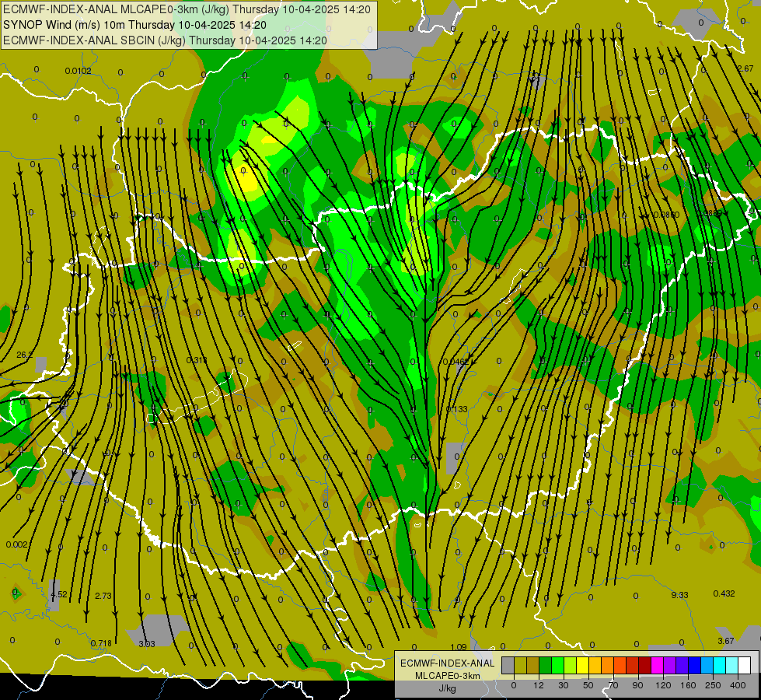Click the gray swatch in the MLCAPE legend
Image resolution: width=761 pixels, height=700 pixels.
pos(508,665)
